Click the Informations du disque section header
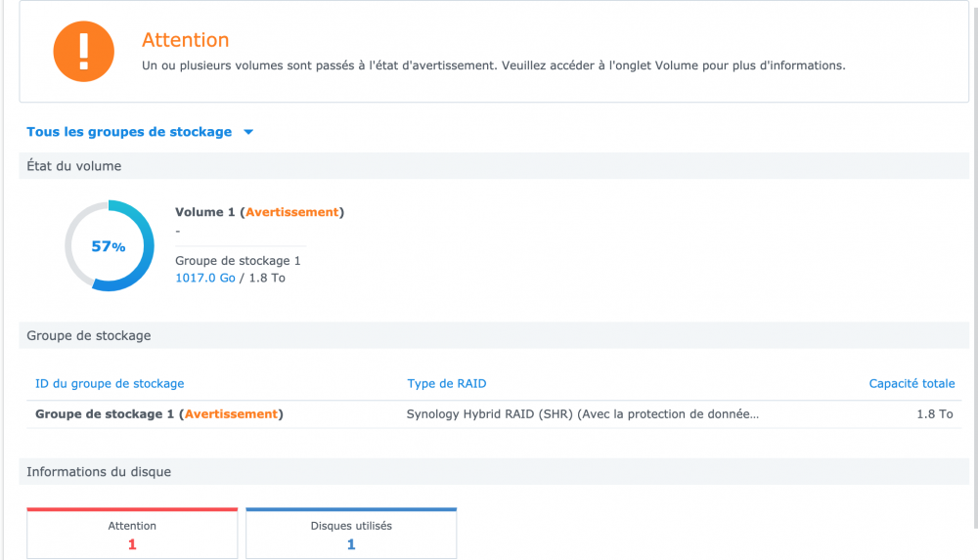Image resolution: width=978 pixels, height=560 pixels. click(x=99, y=472)
